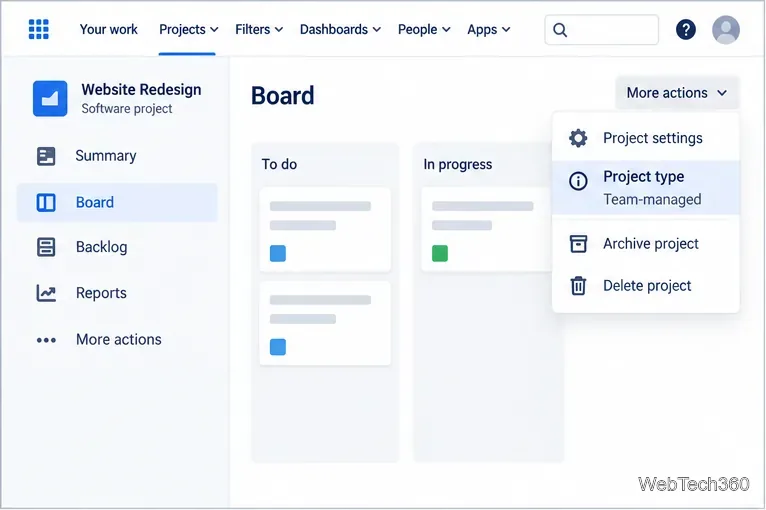766x510 pixels.
Task: Expand the Filters dropdown chevron
Action: pos(279,30)
